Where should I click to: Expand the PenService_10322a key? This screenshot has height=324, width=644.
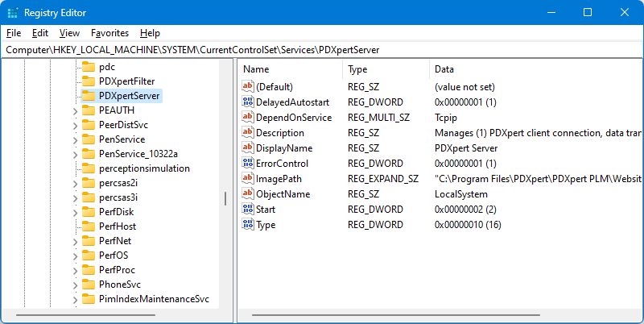[75, 155]
